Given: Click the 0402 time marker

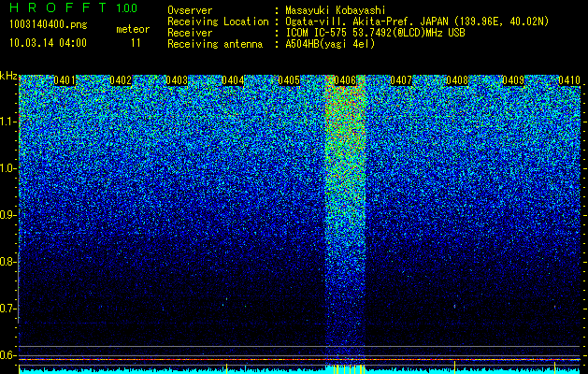Looking at the screenshot, I should pyautogui.click(x=121, y=80).
